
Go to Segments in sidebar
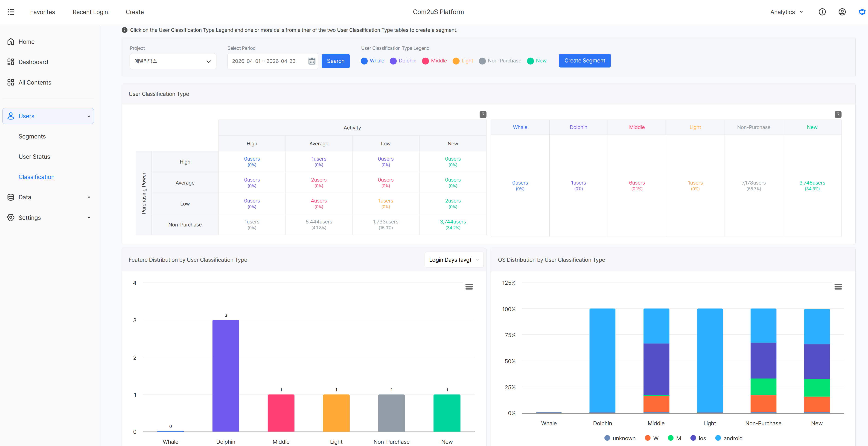32,137
